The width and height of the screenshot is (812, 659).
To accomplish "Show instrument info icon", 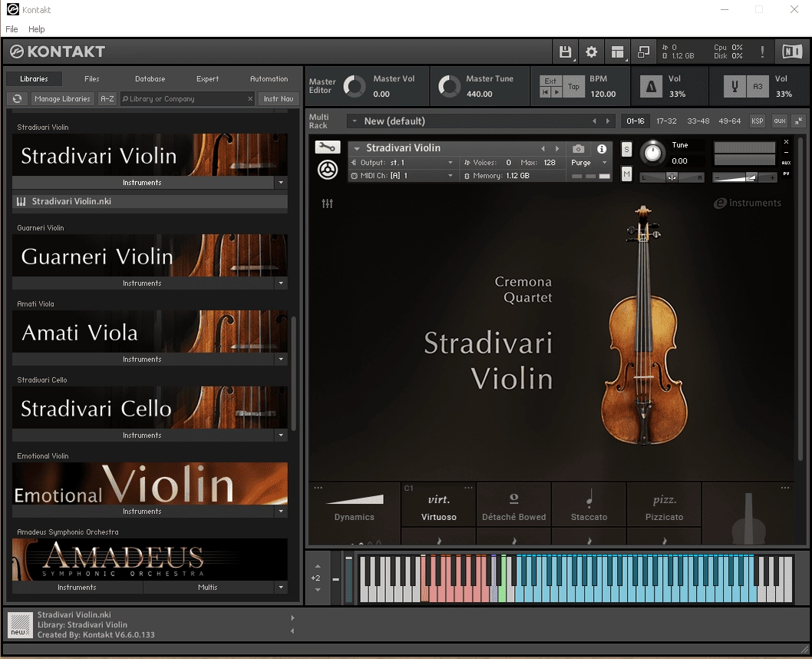I will click(x=602, y=149).
